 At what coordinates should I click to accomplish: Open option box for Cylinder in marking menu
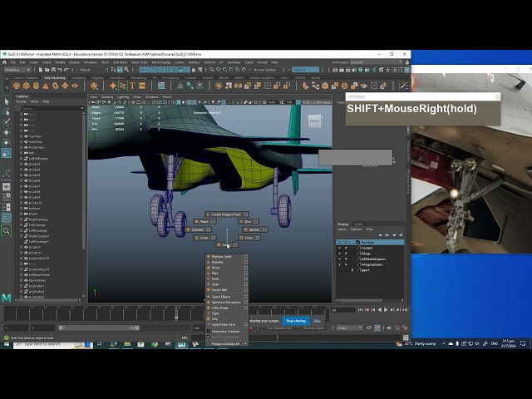tap(209, 229)
